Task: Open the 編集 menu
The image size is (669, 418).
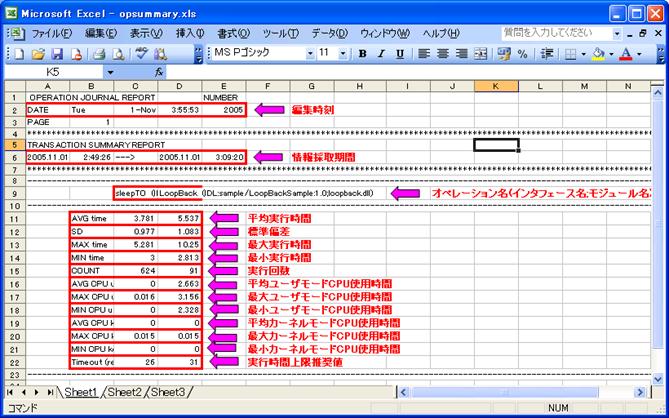Action: [x=101, y=33]
